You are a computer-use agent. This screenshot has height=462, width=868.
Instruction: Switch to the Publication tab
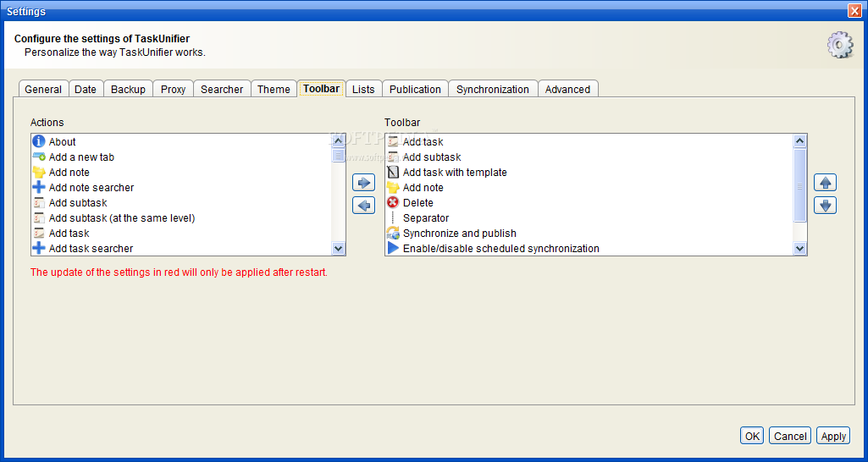click(x=415, y=89)
